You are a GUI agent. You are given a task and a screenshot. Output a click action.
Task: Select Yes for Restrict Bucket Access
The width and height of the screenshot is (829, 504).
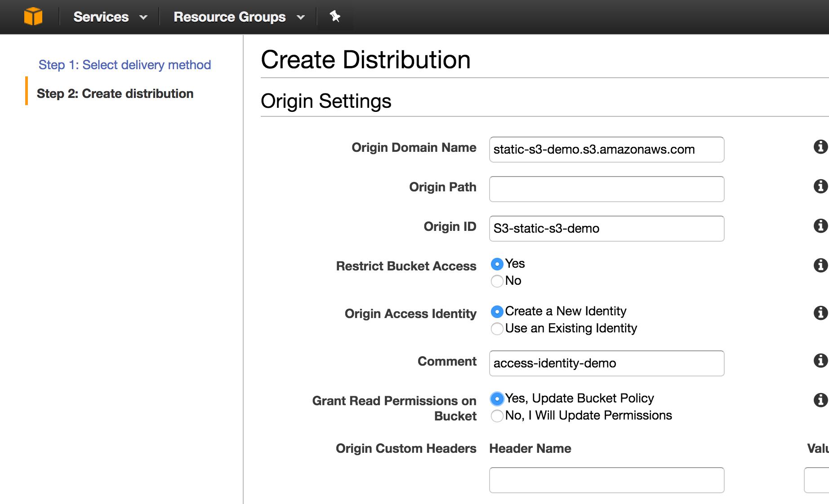[497, 264]
